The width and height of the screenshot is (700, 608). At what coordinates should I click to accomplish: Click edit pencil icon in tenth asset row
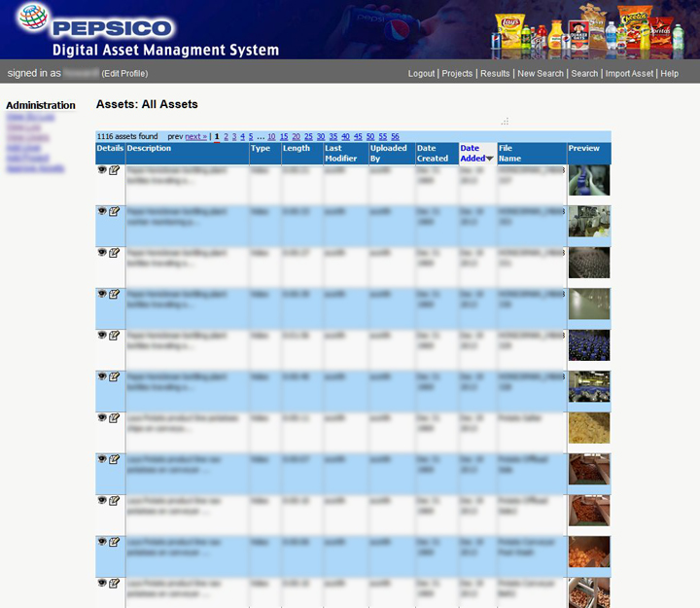coord(115,542)
